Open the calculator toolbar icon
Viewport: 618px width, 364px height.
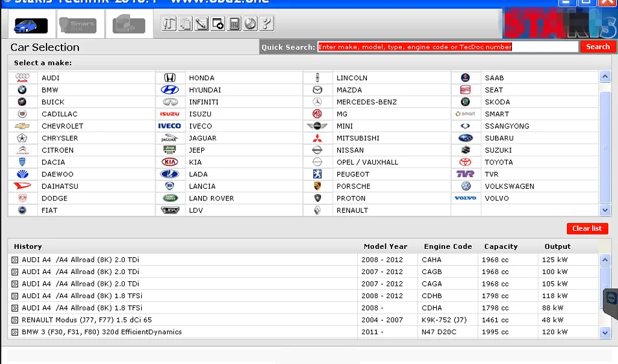234,24
